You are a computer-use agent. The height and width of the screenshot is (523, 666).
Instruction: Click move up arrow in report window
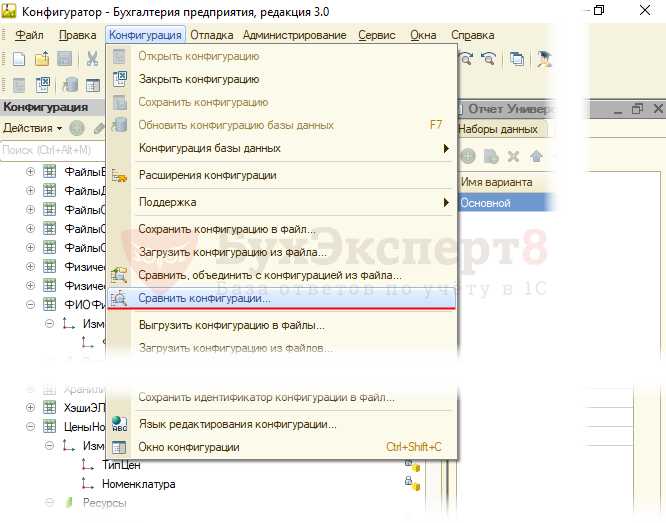(x=536, y=156)
